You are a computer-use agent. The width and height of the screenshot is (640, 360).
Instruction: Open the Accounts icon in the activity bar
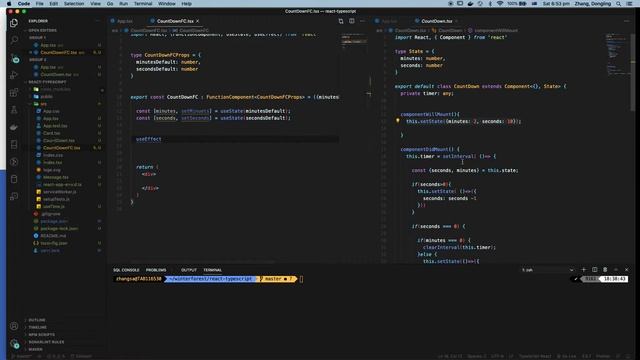point(14,326)
